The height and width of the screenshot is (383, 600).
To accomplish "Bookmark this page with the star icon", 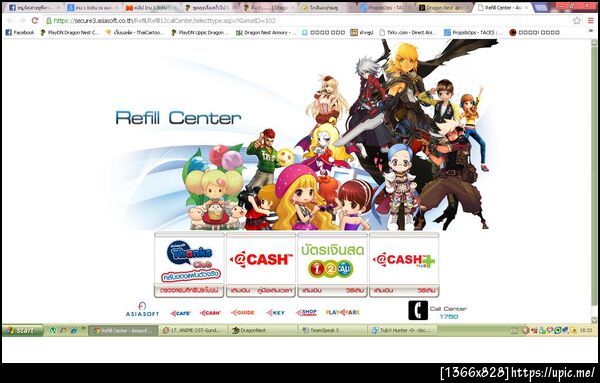I will [577, 21].
